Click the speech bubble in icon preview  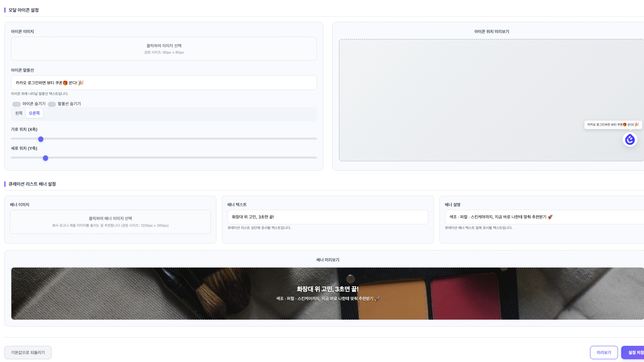[x=613, y=125]
